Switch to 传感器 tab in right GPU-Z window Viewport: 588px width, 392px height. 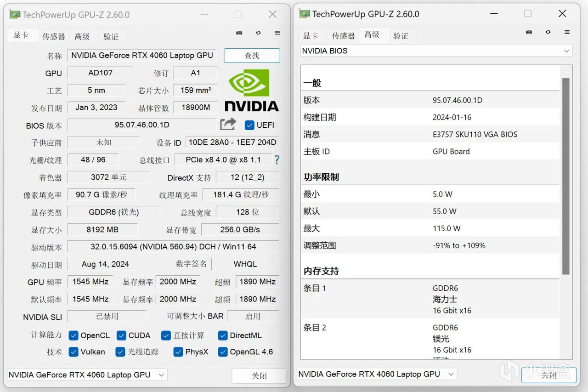coord(344,35)
